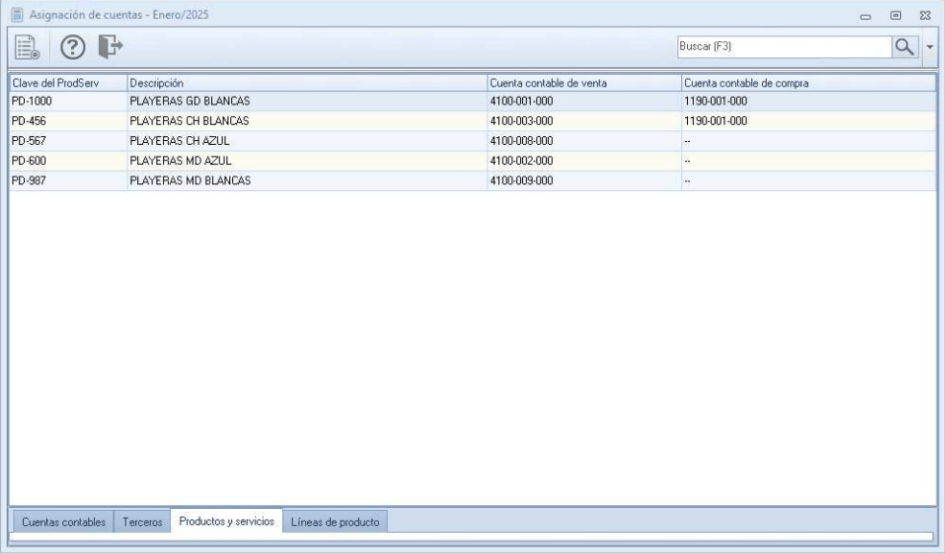Select the PD-567 product key cell

pos(68,141)
